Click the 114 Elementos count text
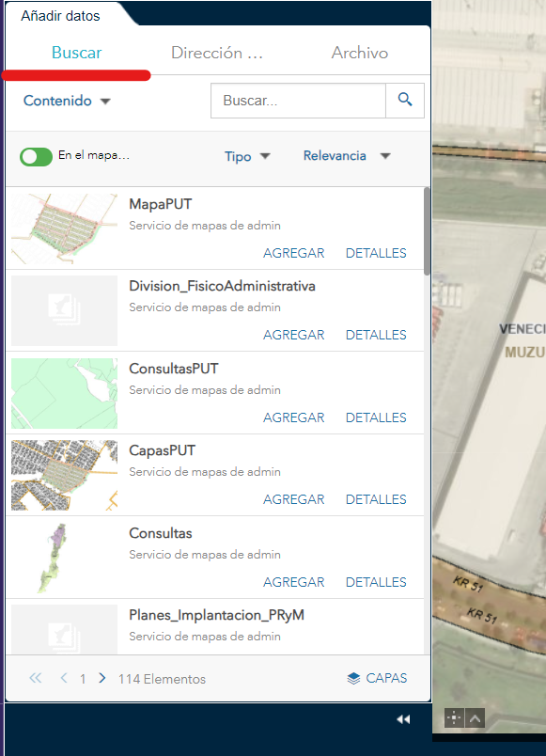This screenshot has width=546, height=756. pyautogui.click(x=162, y=679)
